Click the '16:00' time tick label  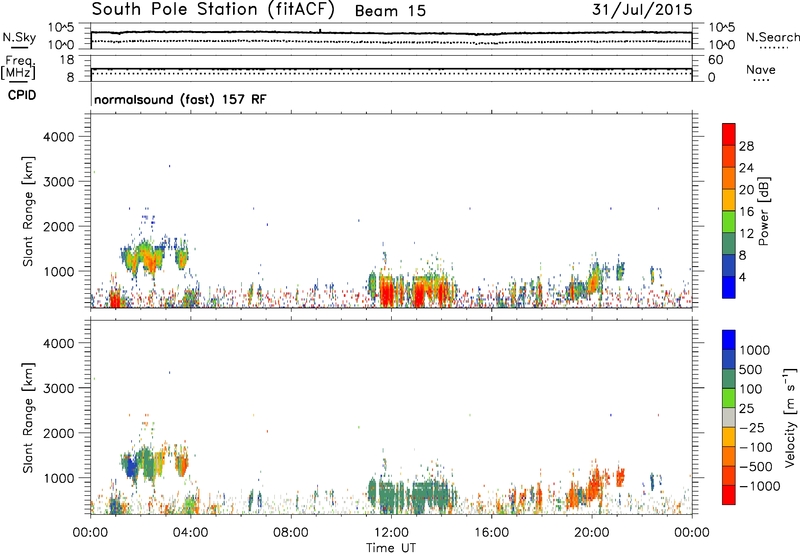491,533
